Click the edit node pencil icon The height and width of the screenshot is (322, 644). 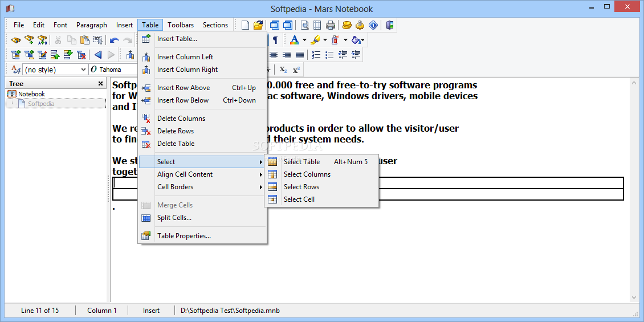(x=42, y=55)
